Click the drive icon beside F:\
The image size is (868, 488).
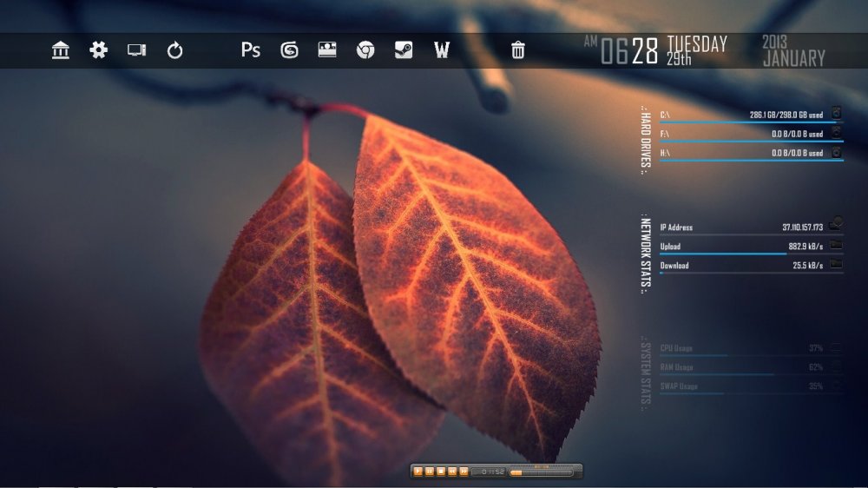(836, 134)
